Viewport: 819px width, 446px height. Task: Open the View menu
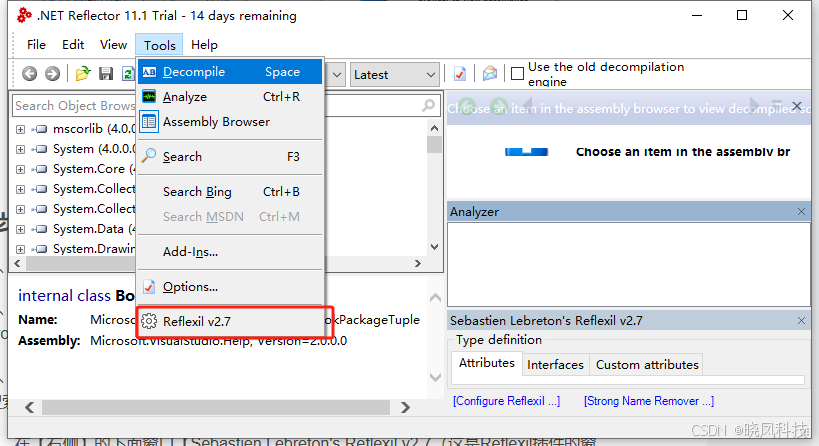click(113, 45)
